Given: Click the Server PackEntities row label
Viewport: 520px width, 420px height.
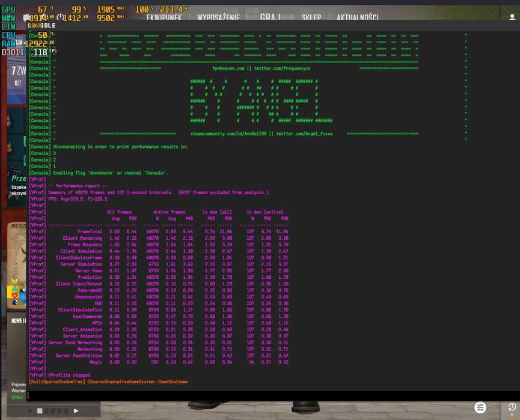Looking at the screenshot, I should pyautogui.click(x=79, y=355).
